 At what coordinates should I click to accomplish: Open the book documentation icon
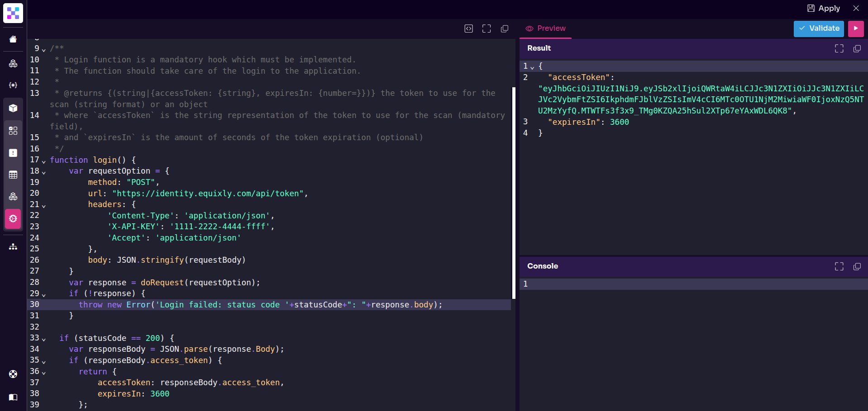tap(13, 397)
